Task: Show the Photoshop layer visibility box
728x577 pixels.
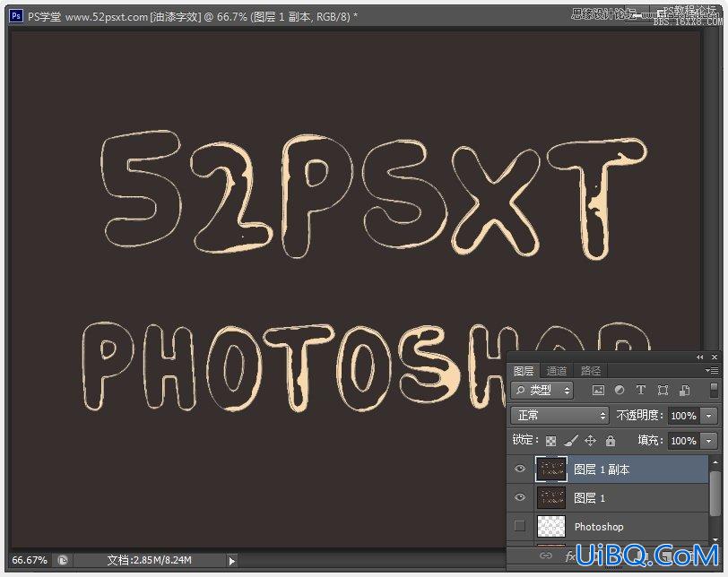Action: pyautogui.click(x=520, y=526)
